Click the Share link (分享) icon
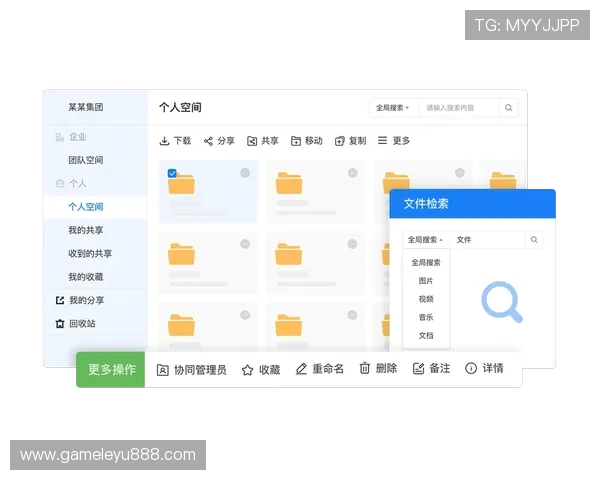 [x=208, y=141]
